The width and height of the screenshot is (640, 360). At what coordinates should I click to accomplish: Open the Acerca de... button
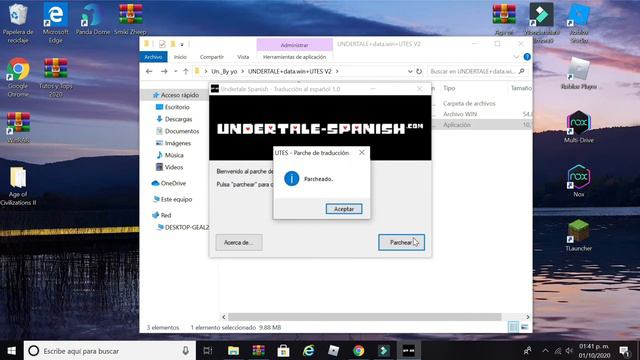tap(239, 242)
